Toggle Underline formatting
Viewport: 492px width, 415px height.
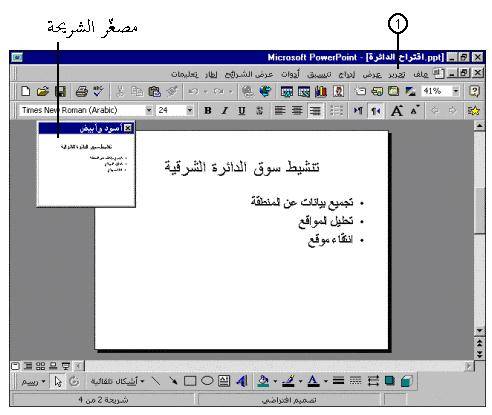[x=242, y=110]
